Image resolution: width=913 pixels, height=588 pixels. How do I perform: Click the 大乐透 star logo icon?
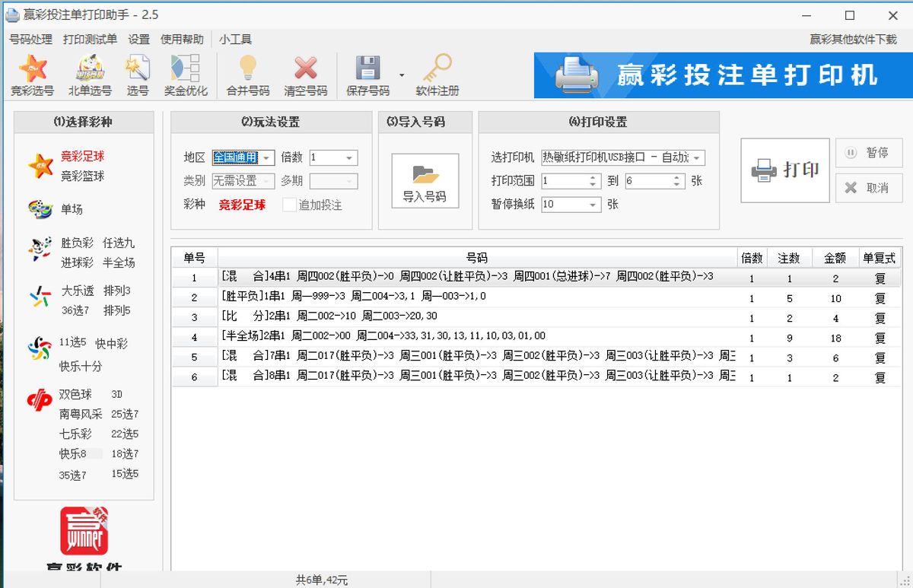40,297
